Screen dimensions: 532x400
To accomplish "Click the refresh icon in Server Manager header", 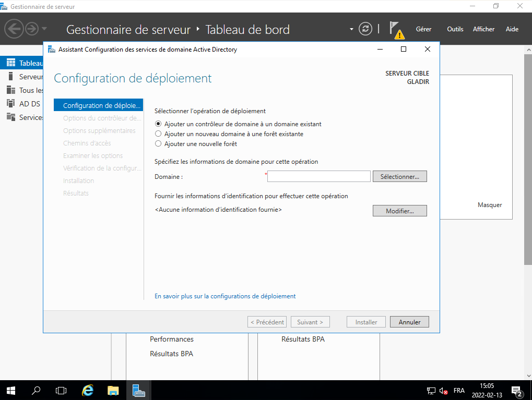I will tap(365, 29).
